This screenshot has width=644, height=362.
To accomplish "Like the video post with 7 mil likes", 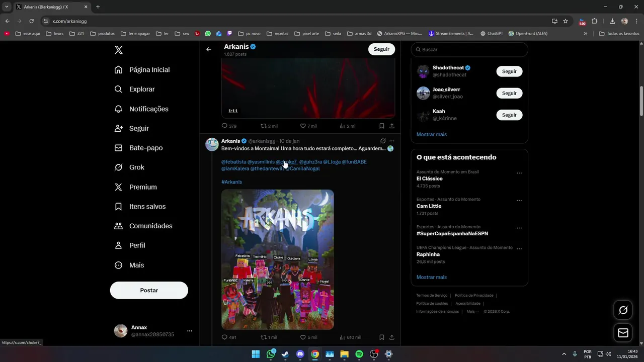I will coord(308,126).
